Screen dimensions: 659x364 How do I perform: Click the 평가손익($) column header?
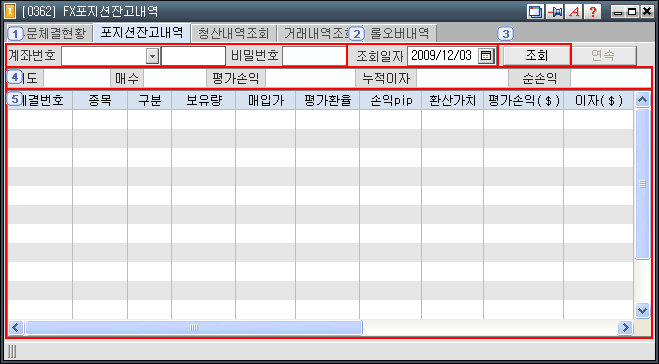(x=524, y=100)
